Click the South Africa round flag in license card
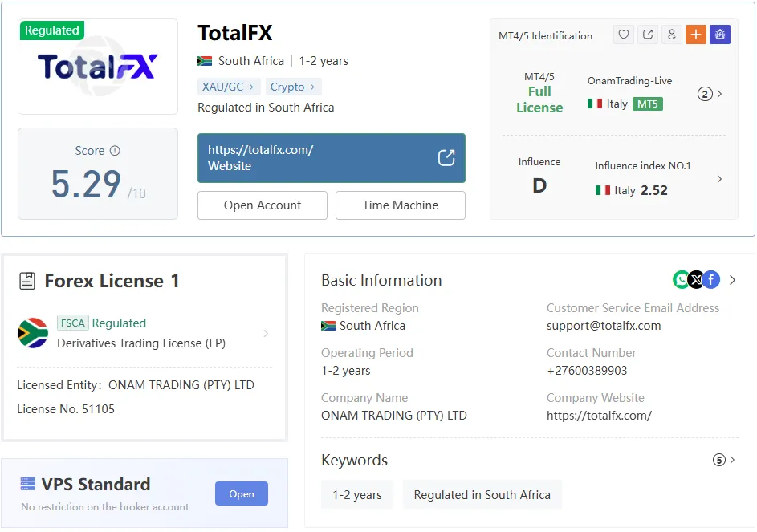 (x=33, y=333)
